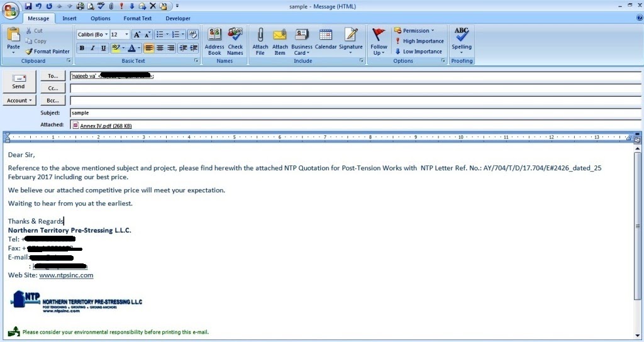Open the Format Text ribbon tab

pyautogui.click(x=138, y=18)
